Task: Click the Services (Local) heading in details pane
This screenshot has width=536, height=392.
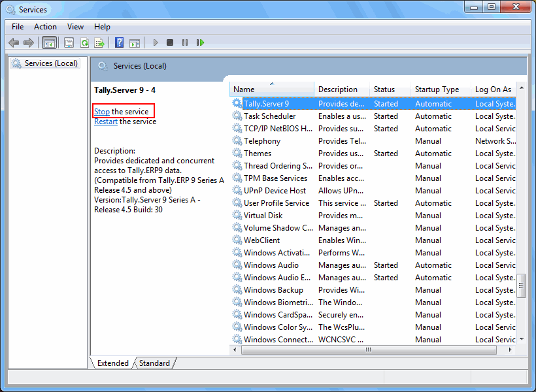Action: point(140,66)
